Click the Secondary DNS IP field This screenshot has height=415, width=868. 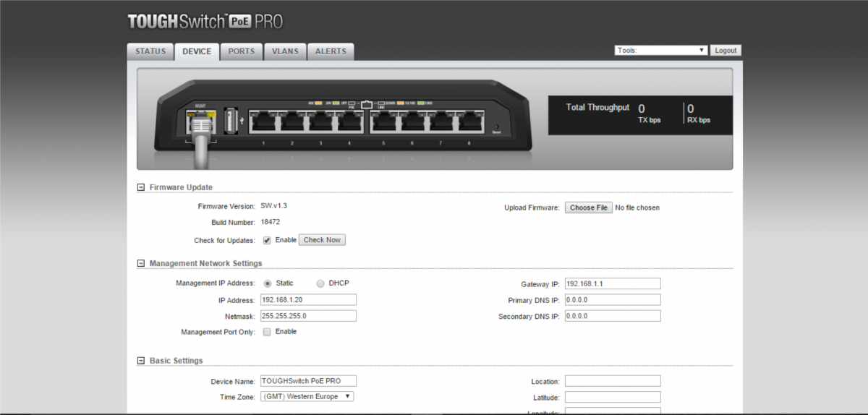click(613, 316)
